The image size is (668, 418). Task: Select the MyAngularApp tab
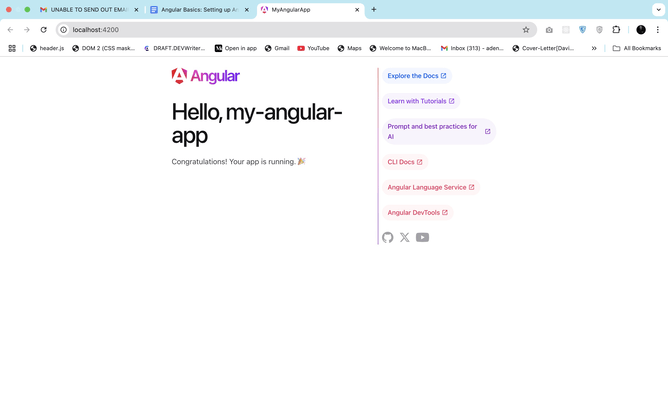311,10
